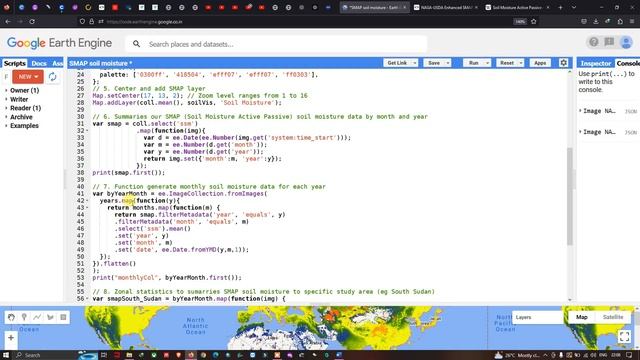This screenshot has width=640, height=360.
Task: Switch to the Scripts tab
Action: (15, 63)
